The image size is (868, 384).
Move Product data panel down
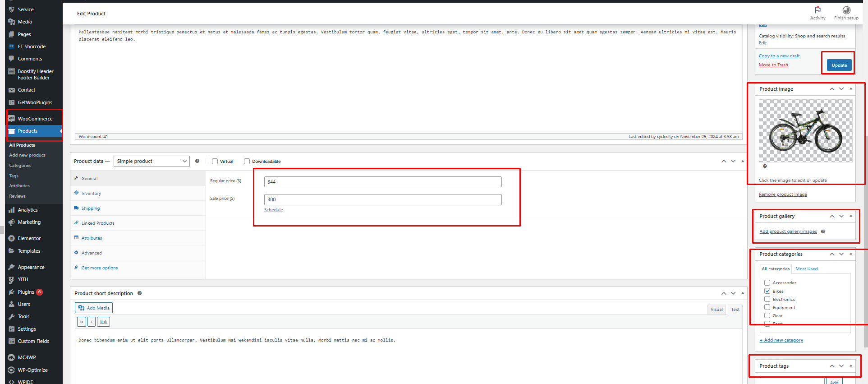pos(733,161)
